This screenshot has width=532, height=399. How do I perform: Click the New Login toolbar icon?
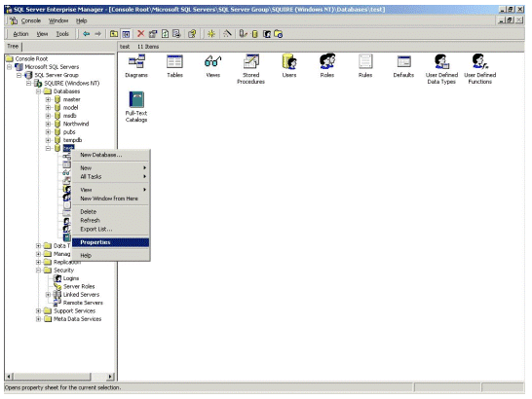click(267, 34)
